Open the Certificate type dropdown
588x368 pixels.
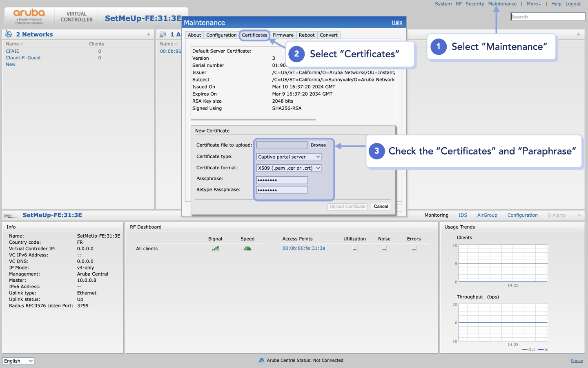pyautogui.click(x=288, y=157)
